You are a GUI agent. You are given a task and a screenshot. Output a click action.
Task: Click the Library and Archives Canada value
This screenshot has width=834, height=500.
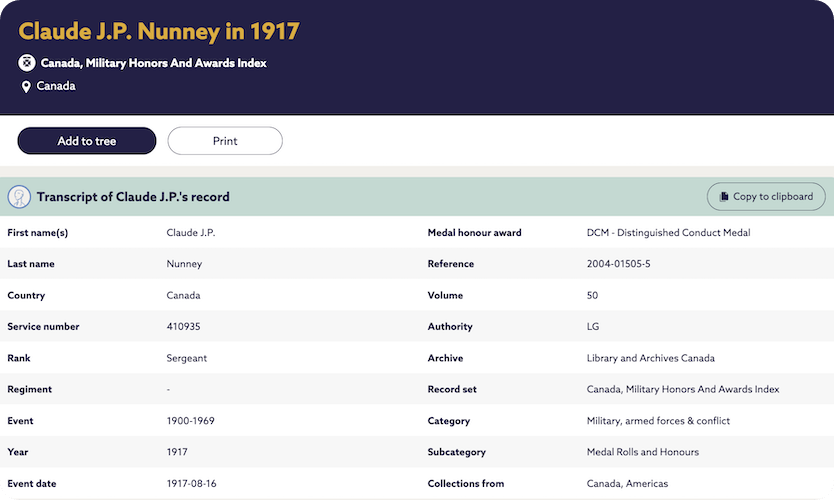pos(650,358)
